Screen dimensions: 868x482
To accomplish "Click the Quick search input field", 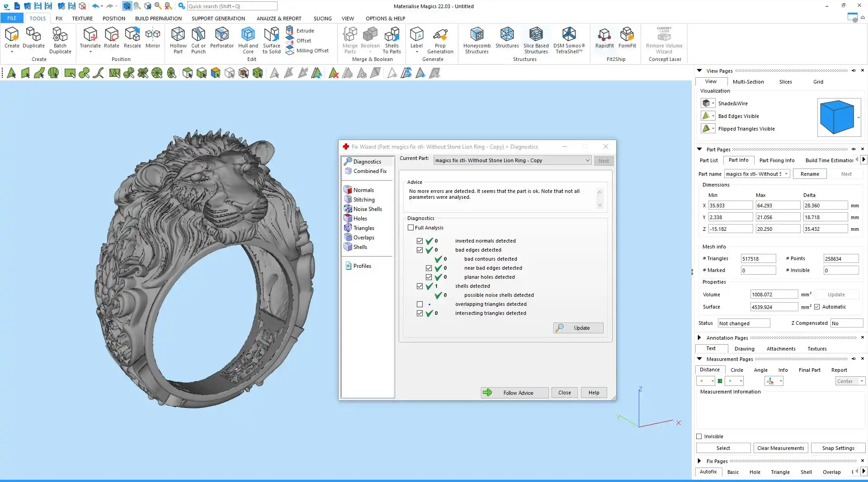I will pyautogui.click(x=232, y=6).
